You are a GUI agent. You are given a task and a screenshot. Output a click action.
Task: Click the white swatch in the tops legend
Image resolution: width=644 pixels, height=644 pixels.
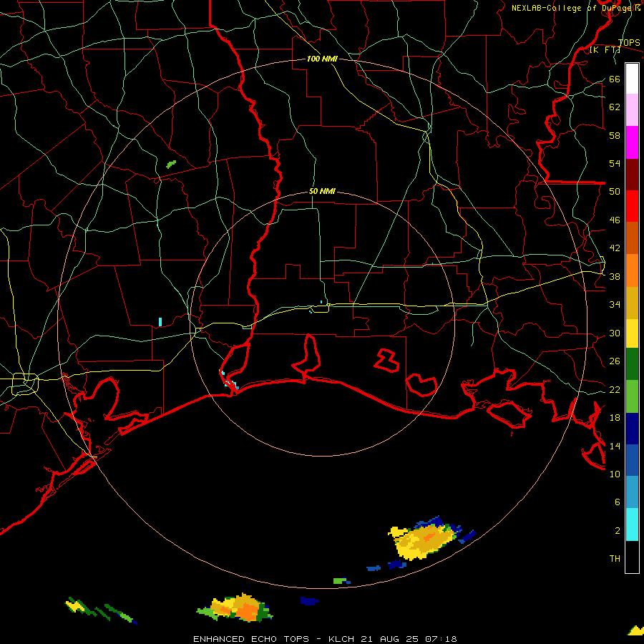pos(632,79)
